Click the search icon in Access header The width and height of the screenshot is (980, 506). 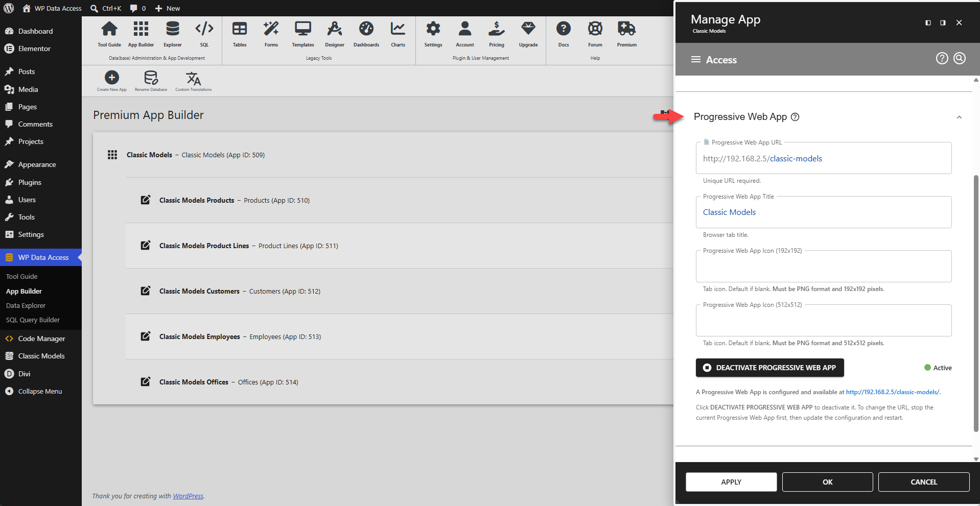[x=960, y=59]
